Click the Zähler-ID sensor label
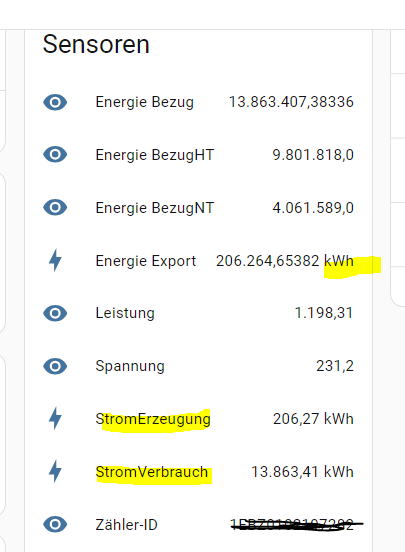The height and width of the screenshot is (552, 405). [x=126, y=525]
